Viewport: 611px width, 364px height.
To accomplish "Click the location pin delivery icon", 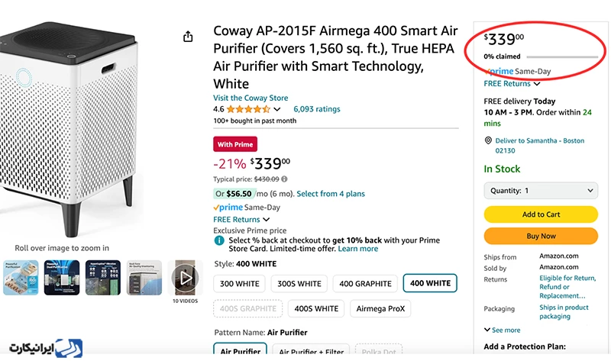I will [488, 141].
